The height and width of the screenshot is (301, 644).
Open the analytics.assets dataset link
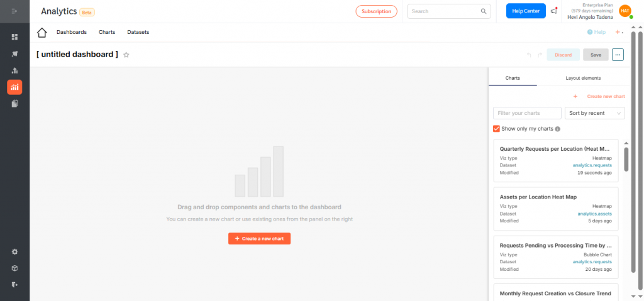pyautogui.click(x=594, y=214)
